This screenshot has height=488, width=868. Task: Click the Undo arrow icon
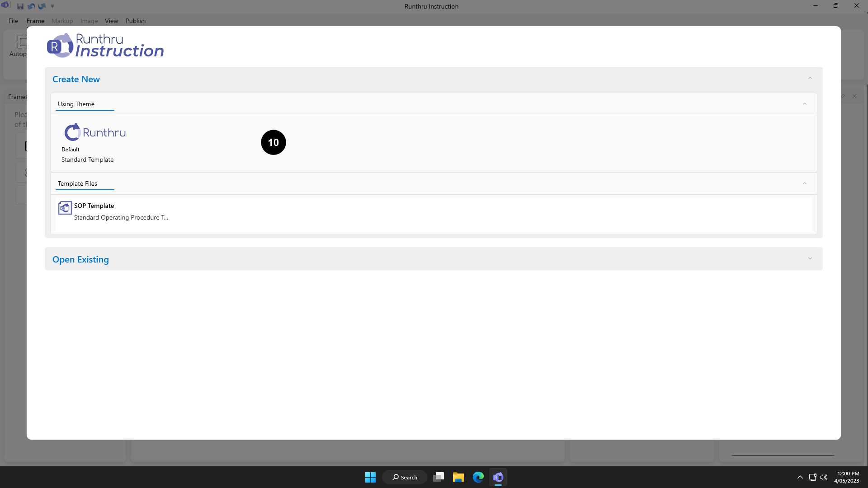coord(31,6)
